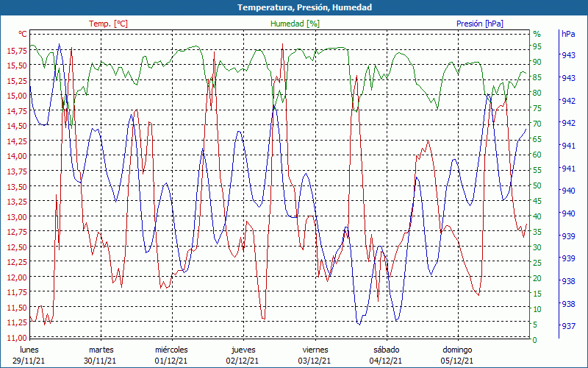Click the date 01/12/21
Viewport: 588px width, 368px height.
(171, 361)
